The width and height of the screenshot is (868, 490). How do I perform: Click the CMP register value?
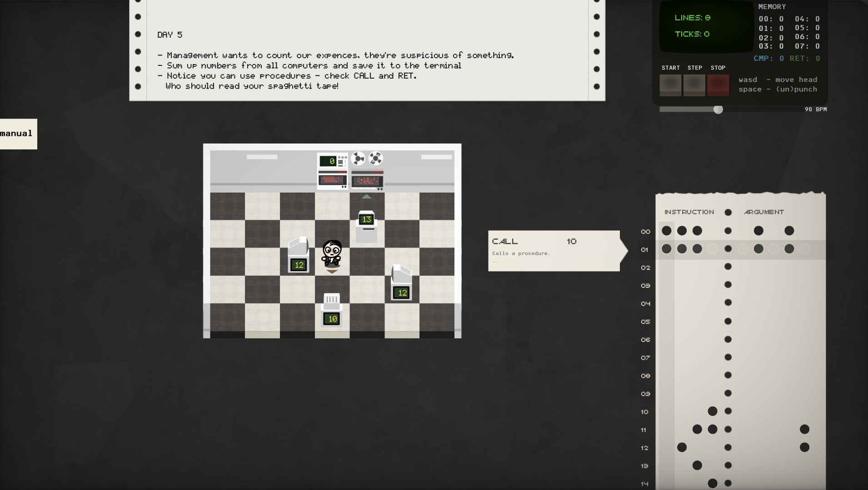pyautogui.click(x=781, y=59)
